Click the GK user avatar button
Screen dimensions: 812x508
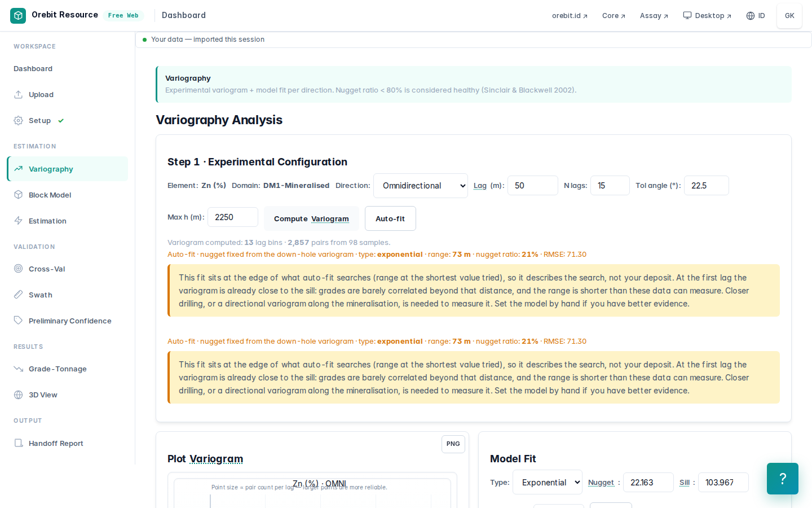[x=789, y=16]
